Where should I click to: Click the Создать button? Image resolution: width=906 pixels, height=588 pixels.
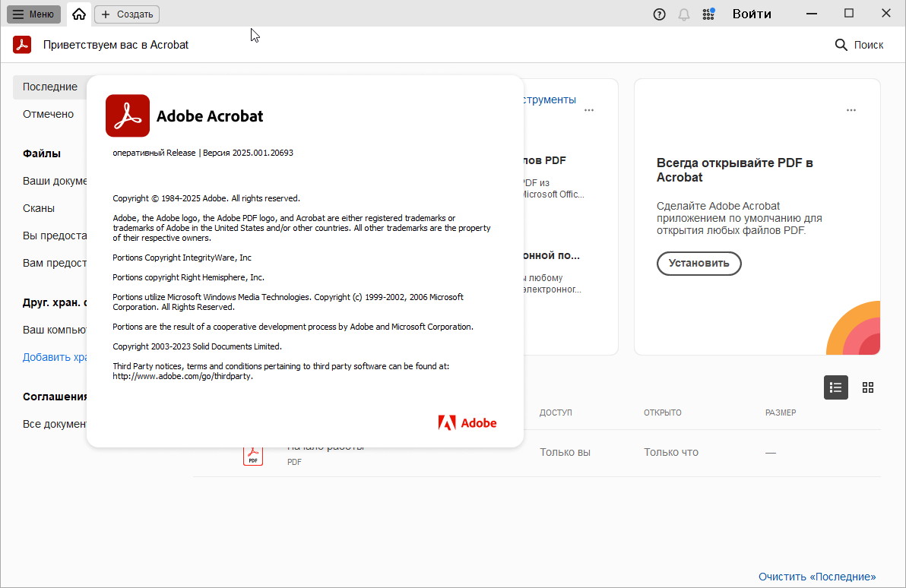click(x=127, y=14)
